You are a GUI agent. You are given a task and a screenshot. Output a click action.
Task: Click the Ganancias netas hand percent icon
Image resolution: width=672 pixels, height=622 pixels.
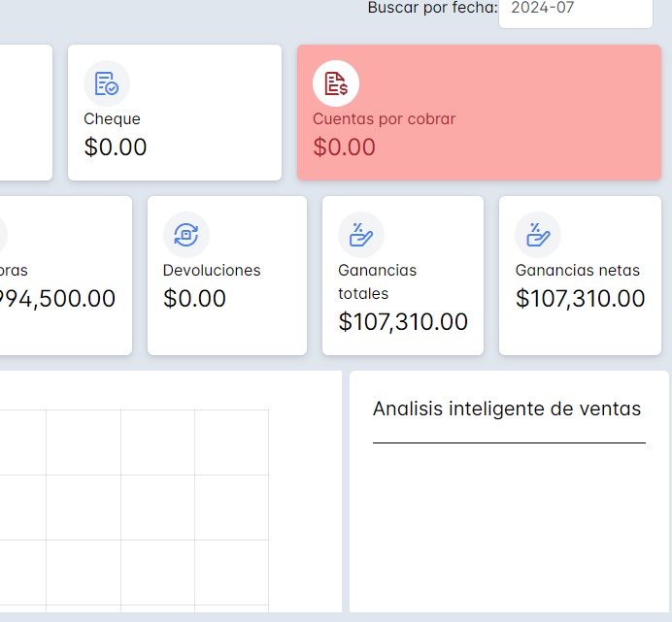point(538,235)
